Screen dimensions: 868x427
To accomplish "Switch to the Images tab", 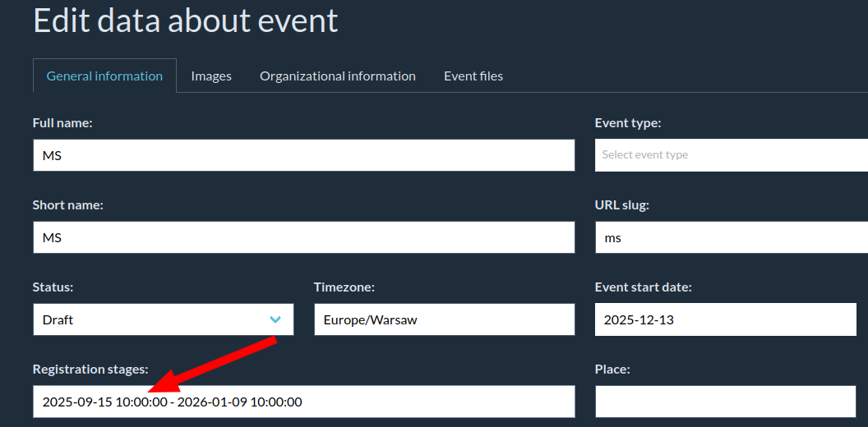I will [211, 76].
